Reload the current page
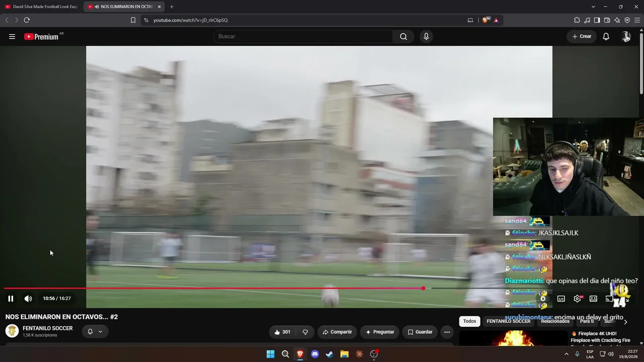The image size is (644, 362). 27,20
